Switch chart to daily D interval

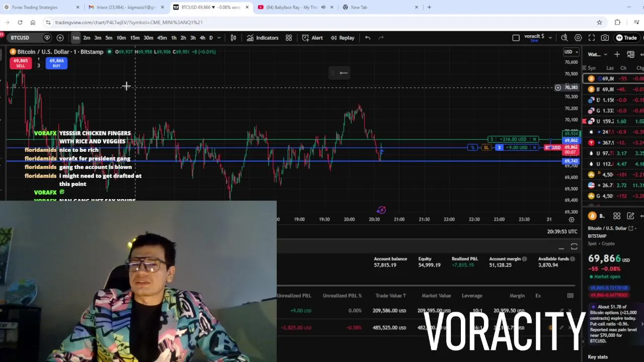[x=211, y=38]
